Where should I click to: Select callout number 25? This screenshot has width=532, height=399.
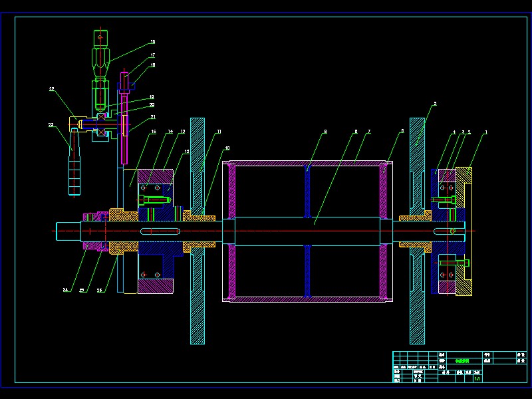82,291
